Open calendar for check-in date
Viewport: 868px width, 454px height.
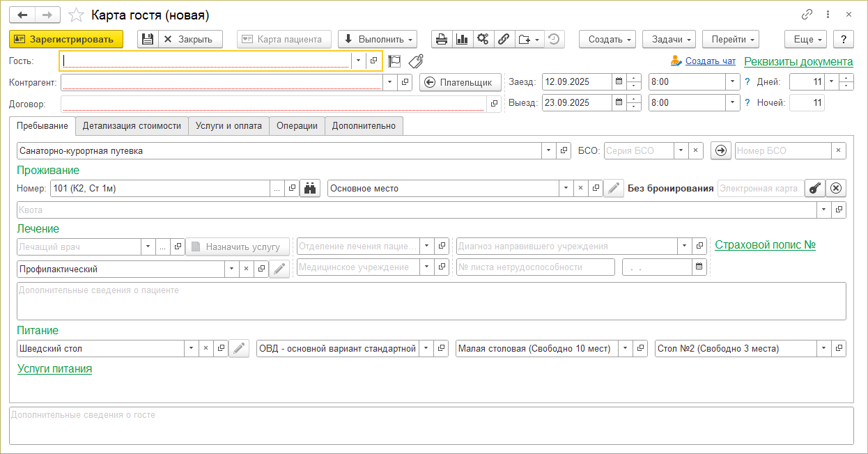619,82
